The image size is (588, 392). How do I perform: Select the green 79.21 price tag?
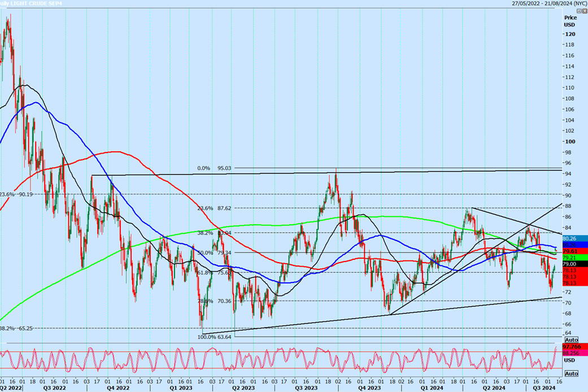(575, 258)
